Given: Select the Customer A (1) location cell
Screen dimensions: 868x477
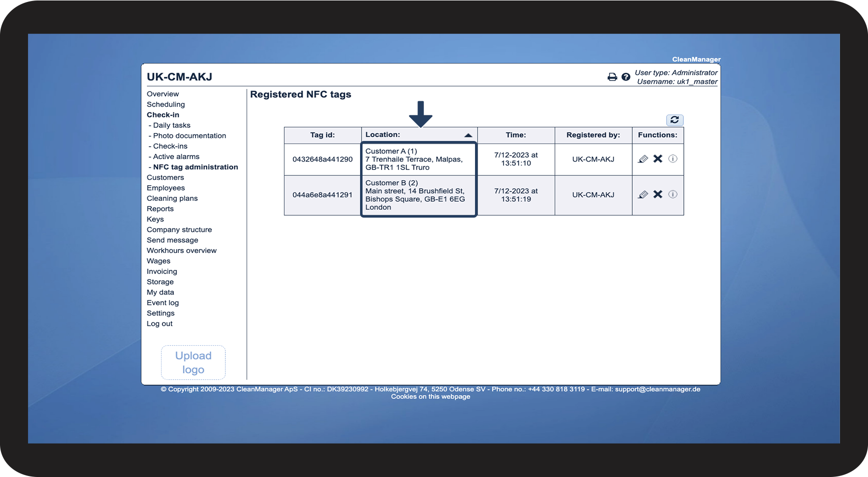Looking at the screenshot, I should tap(419, 159).
